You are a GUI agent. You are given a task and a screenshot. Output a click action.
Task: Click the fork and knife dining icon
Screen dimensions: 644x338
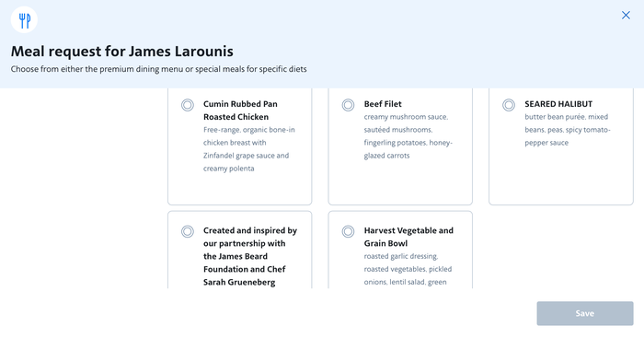tap(24, 19)
